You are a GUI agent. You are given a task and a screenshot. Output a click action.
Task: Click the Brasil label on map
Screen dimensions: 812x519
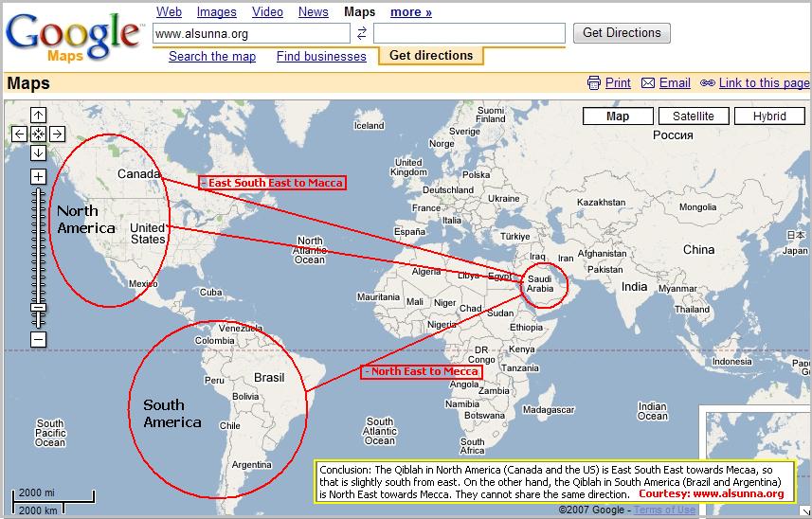tap(269, 378)
